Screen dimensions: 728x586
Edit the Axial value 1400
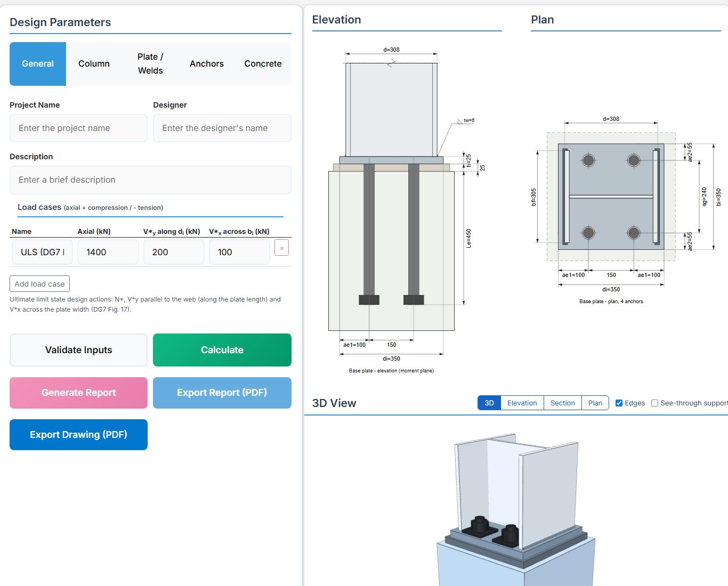pos(108,252)
